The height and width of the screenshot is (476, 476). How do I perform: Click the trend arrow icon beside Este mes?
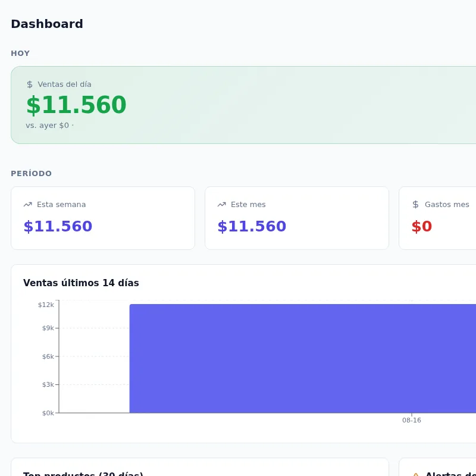pos(221,205)
